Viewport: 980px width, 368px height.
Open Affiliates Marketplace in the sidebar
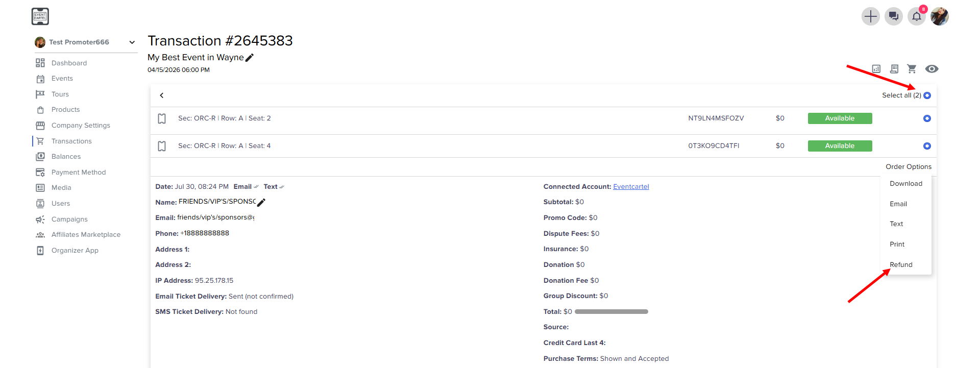click(86, 235)
